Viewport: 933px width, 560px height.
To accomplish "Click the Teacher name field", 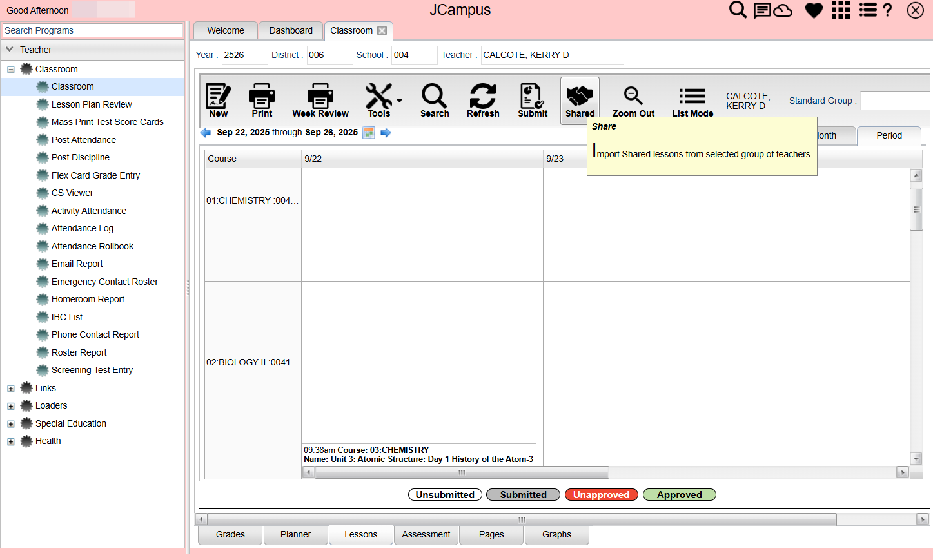I will (x=553, y=55).
